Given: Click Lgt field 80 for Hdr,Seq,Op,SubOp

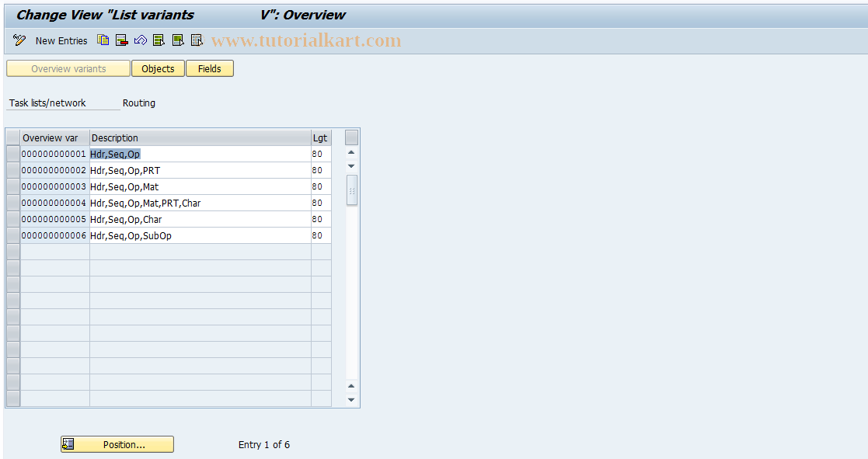Looking at the screenshot, I should [321, 235].
